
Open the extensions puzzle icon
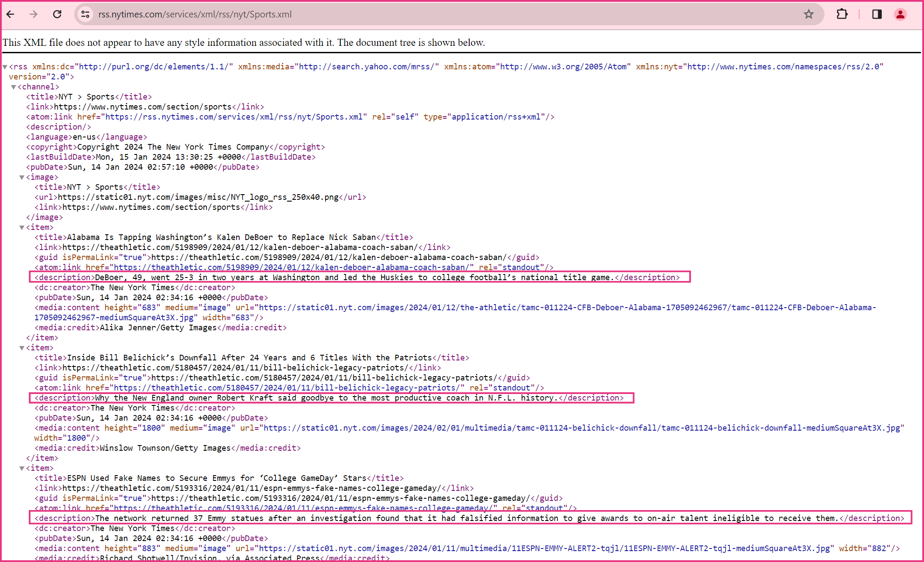coord(842,14)
